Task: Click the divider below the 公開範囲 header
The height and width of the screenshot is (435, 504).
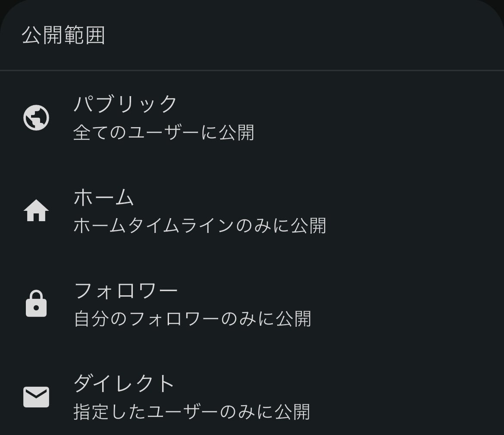Action: click(x=252, y=70)
